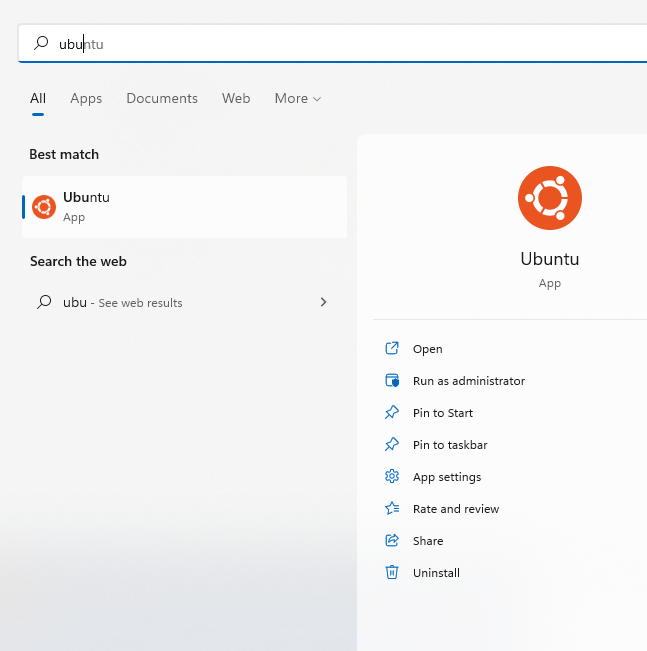The width and height of the screenshot is (647, 651).
Task: Select the Uninstall label
Action: 436,573
